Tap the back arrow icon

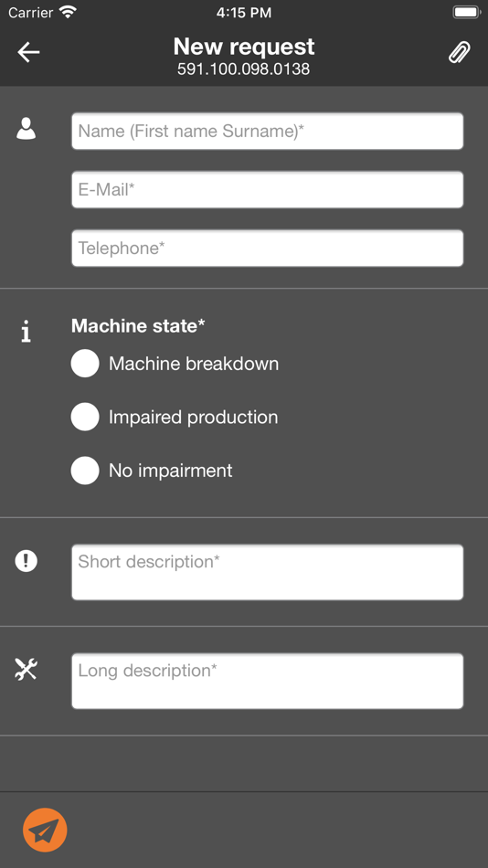(x=28, y=53)
